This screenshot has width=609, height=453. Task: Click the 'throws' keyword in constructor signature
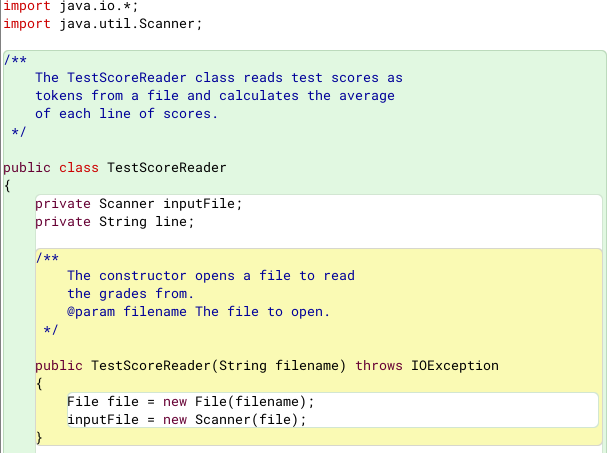(x=379, y=365)
